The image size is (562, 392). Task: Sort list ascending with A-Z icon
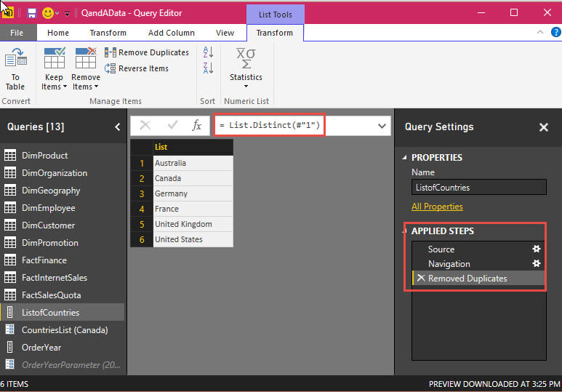208,52
